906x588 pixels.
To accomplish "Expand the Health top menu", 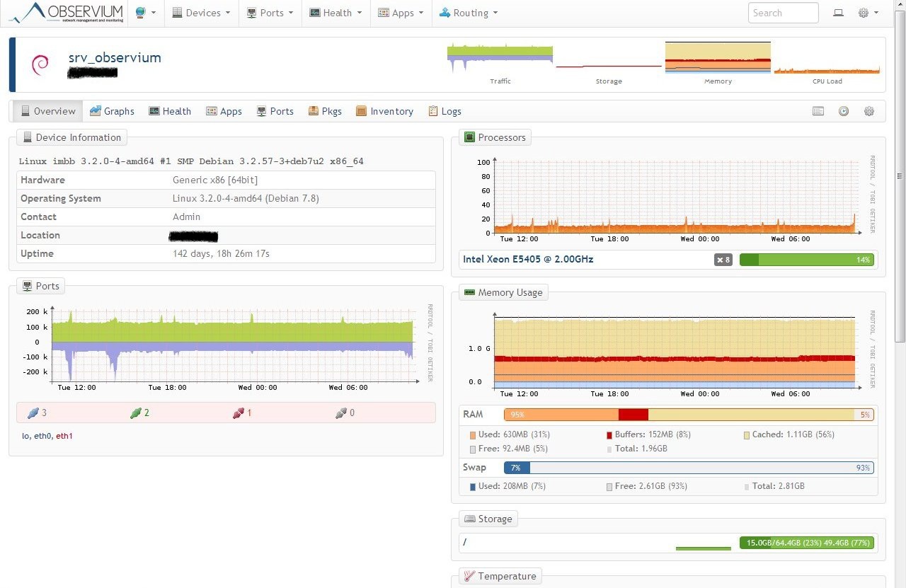I will [336, 13].
